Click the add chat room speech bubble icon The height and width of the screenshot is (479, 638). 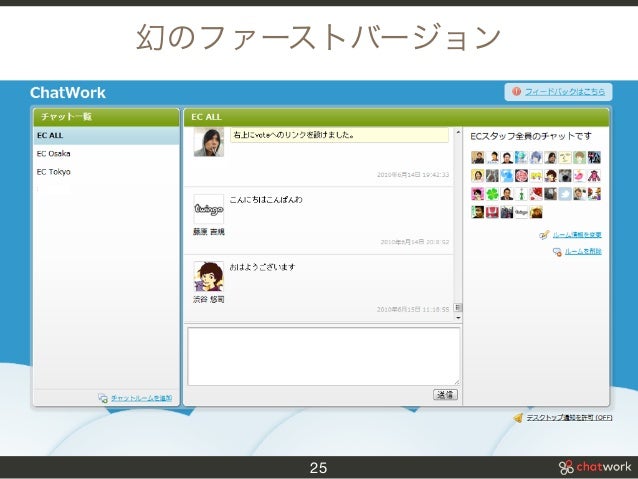pos(103,398)
